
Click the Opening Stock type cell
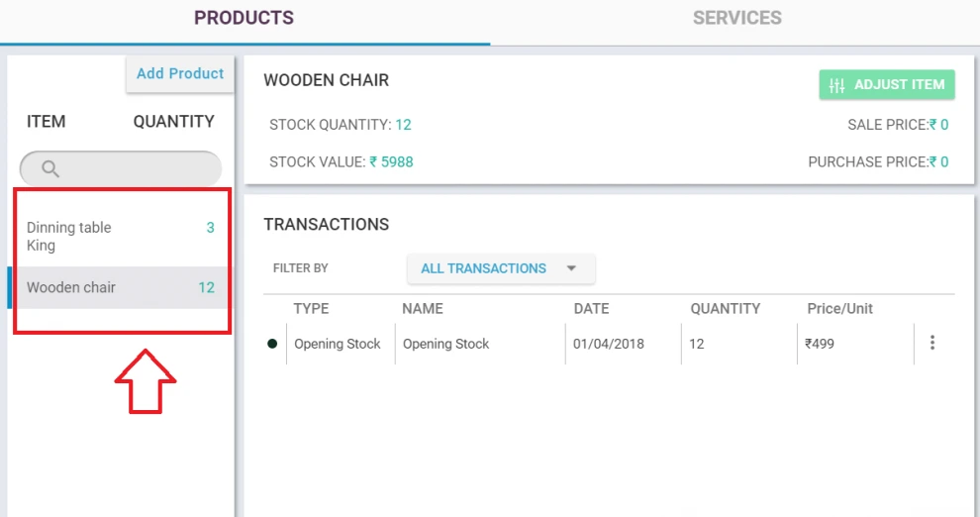(x=338, y=344)
